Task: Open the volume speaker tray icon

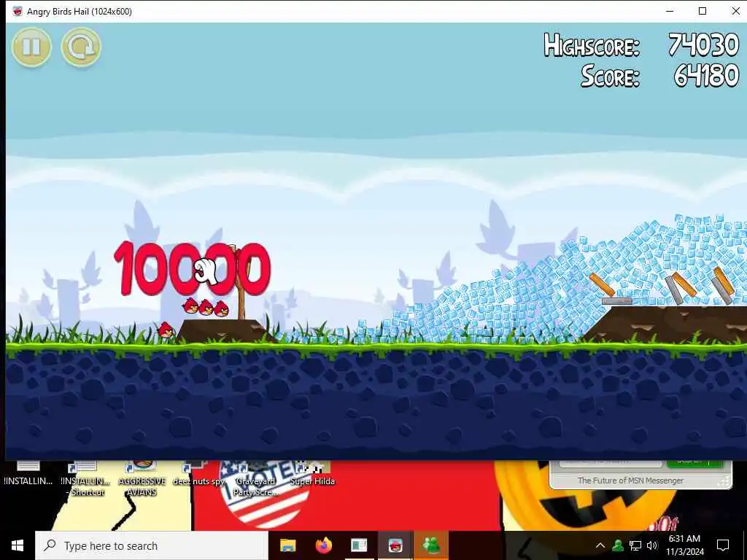Action: [x=652, y=545]
